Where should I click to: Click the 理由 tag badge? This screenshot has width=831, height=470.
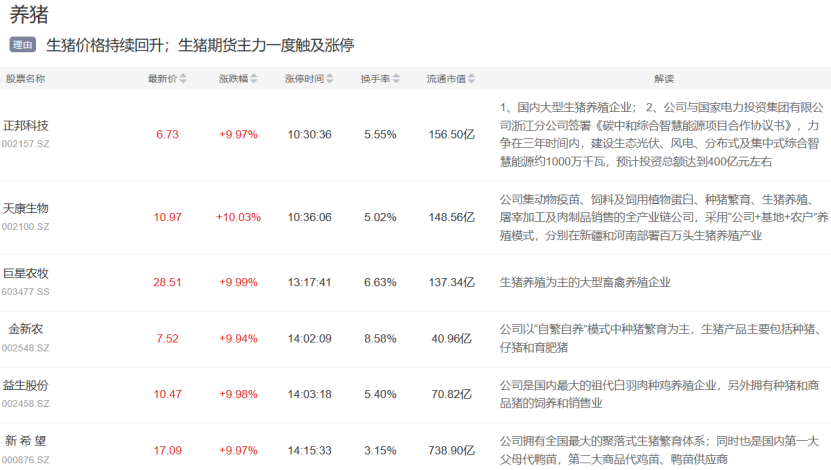tap(22, 45)
